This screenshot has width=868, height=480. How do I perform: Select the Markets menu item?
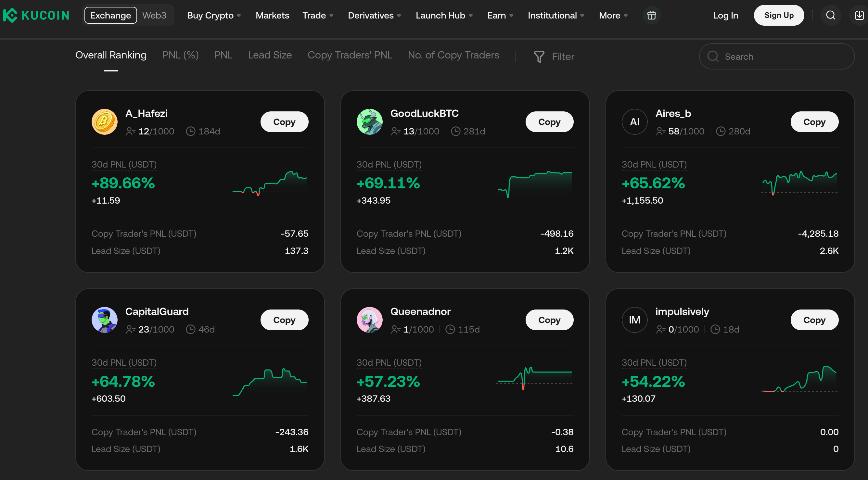272,15
